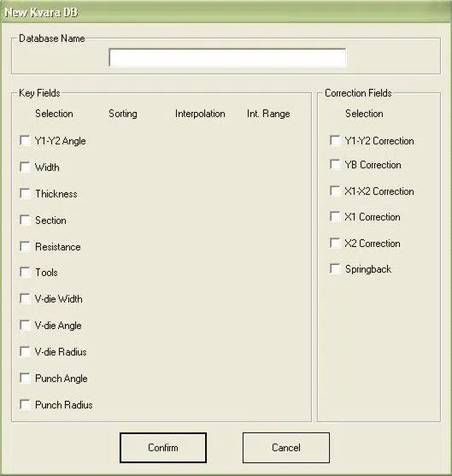This screenshot has height=476, width=452.
Task: Enable the Y1-Y2 Correction field
Action: pos(335,140)
